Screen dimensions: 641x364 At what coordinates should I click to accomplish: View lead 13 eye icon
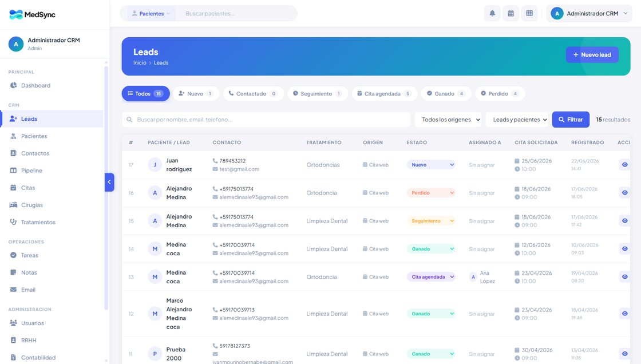[624, 277]
